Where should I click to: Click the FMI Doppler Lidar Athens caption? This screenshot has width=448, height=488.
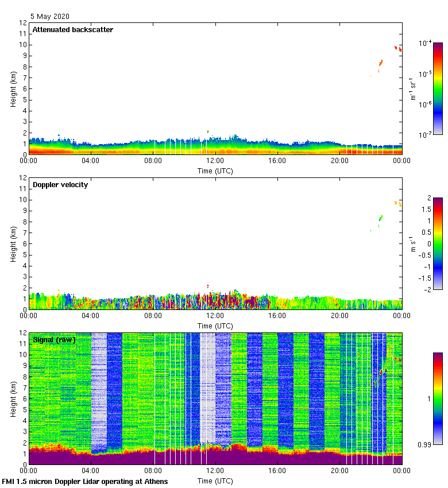85,481
